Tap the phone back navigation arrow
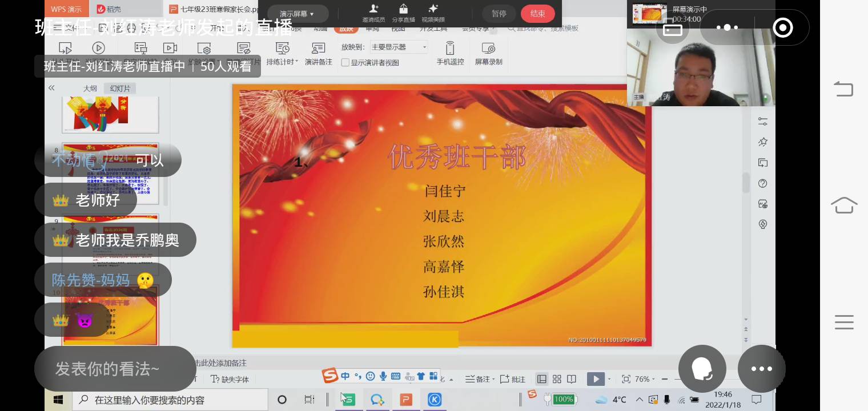The image size is (868, 411). [x=843, y=88]
